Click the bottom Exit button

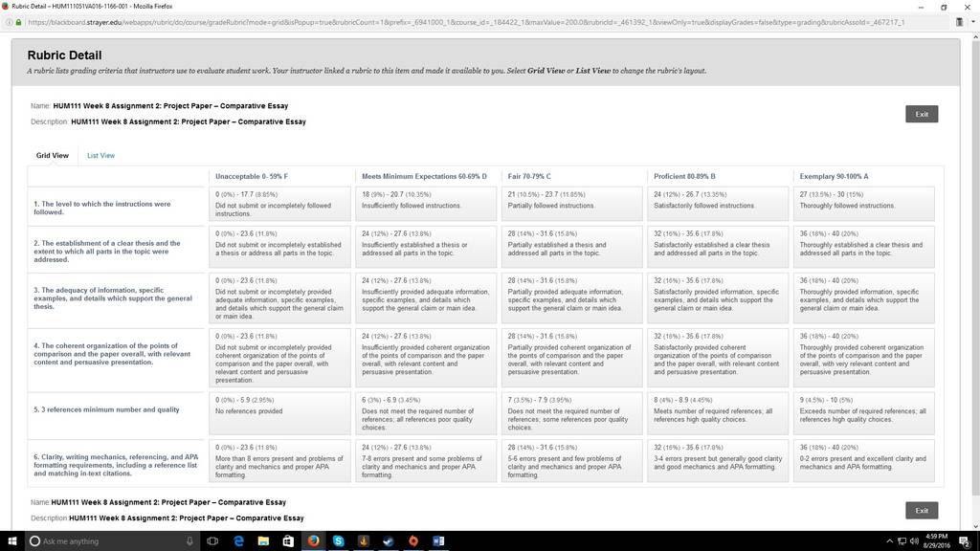[x=922, y=511]
